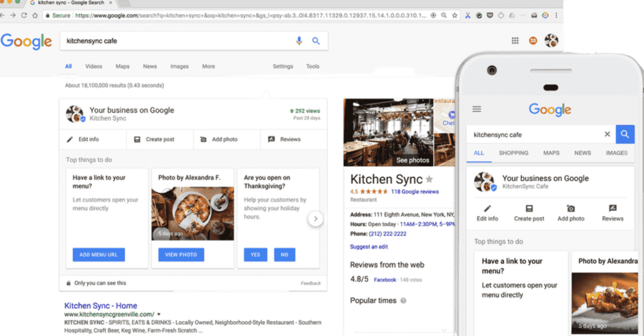Answer NO to open on Thanksgiving
This screenshot has height=336, width=644.
pyautogui.click(x=285, y=254)
